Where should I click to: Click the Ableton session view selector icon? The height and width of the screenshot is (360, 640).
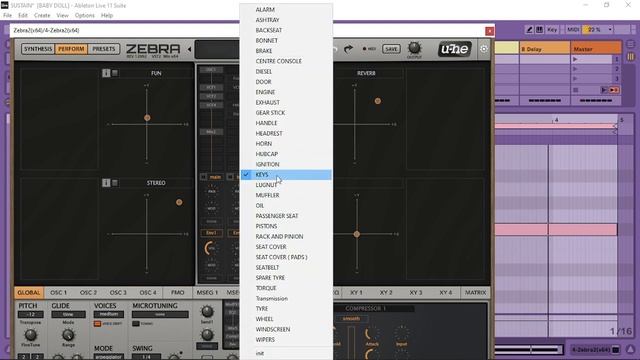point(631,57)
